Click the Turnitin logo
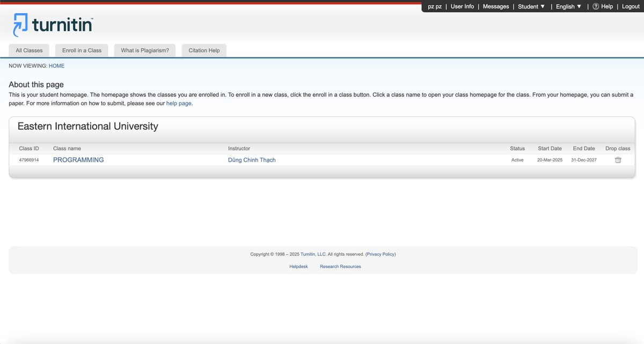The image size is (644, 344). tap(53, 25)
